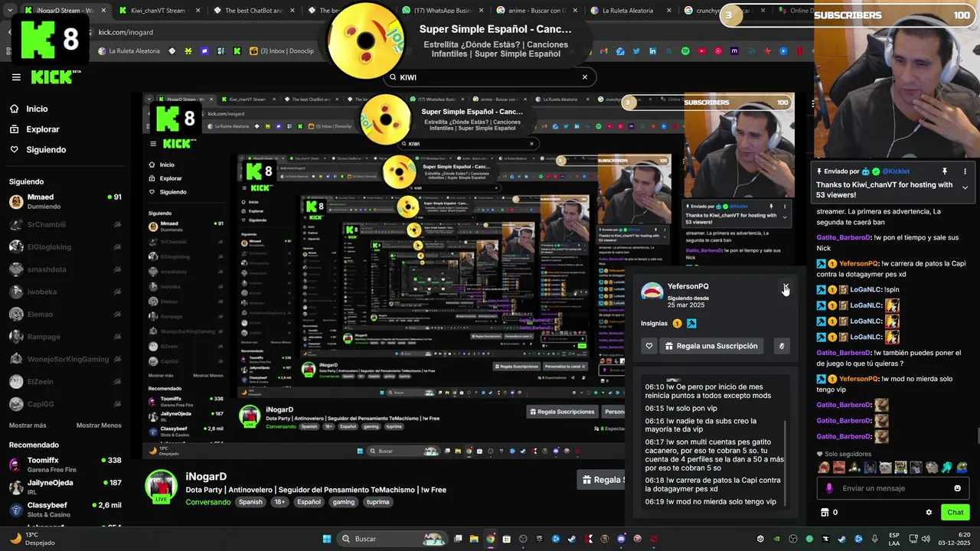Click iNogarD channel avatar with LIVE badge
This screenshot has height=551, width=980.
pyautogui.click(x=161, y=487)
